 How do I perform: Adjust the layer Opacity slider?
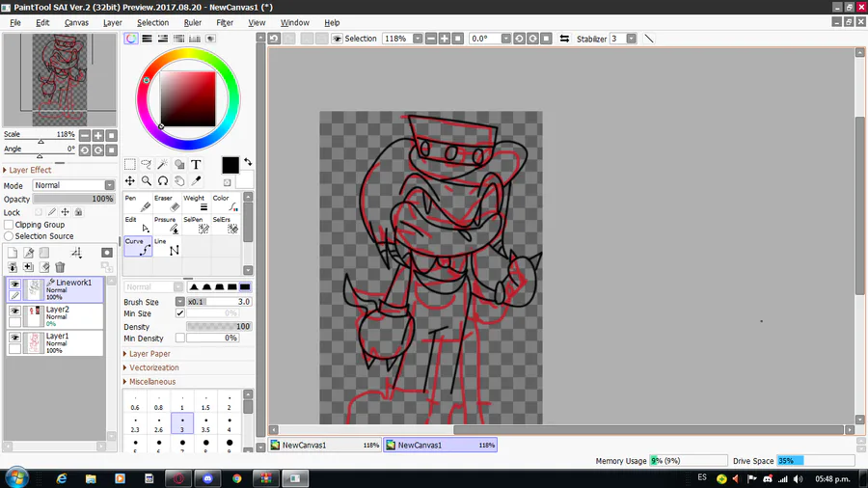[73, 200]
